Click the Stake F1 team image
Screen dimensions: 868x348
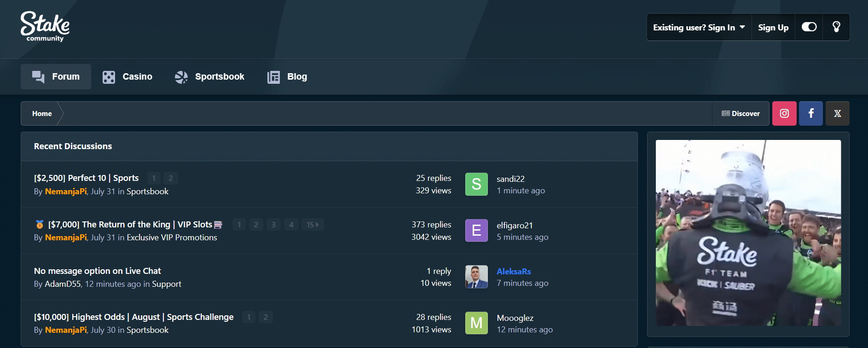pos(748,233)
